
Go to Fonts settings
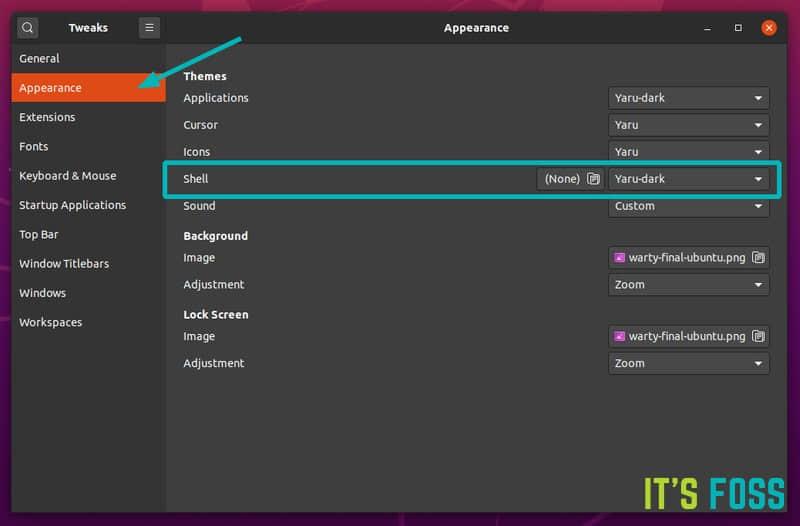(34, 147)
